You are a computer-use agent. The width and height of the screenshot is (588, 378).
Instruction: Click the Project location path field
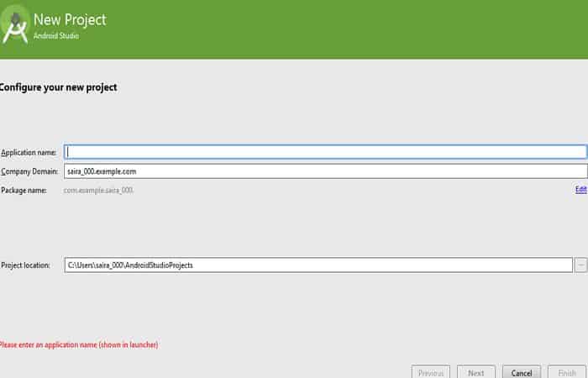coord(318,265)
